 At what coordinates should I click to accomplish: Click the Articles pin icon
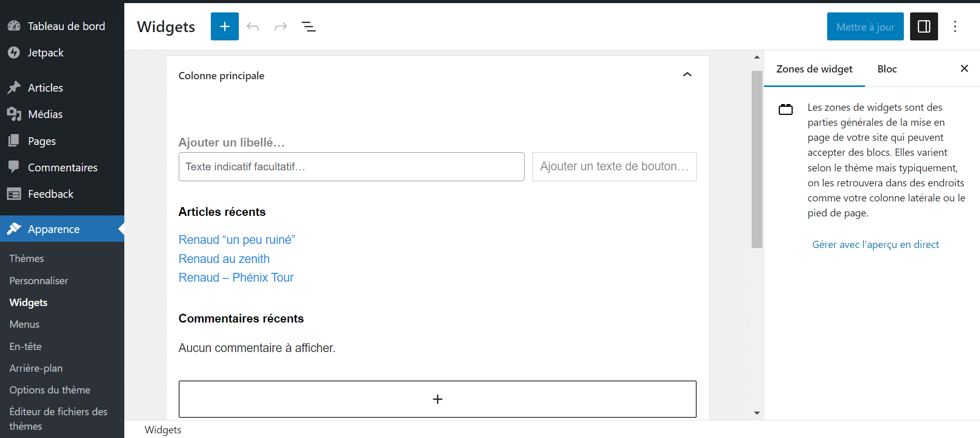pyautogui.click(x=14, y=87)
